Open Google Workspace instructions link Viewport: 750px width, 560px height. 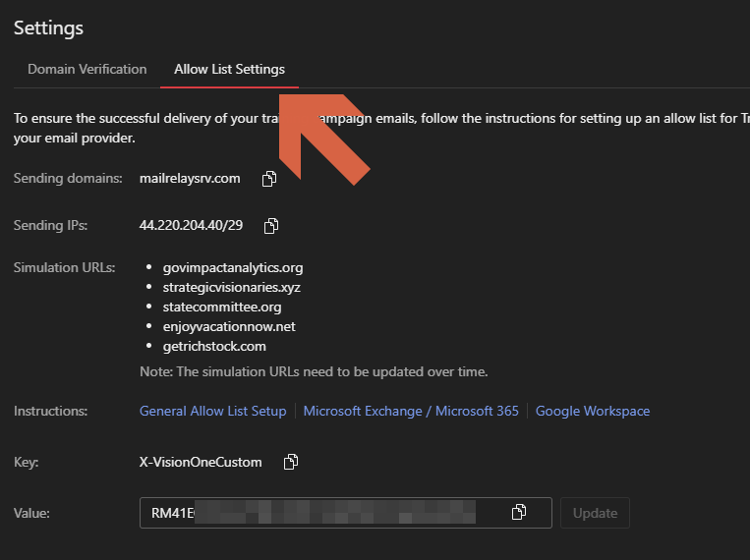point(592,411)
